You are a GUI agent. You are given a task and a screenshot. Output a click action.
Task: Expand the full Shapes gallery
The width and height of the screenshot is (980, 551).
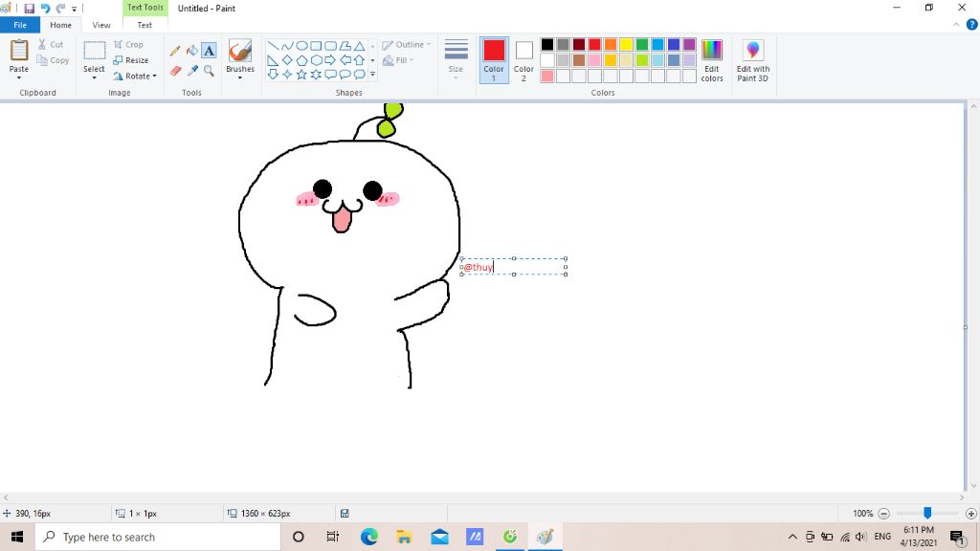click(x=372, y=75)
